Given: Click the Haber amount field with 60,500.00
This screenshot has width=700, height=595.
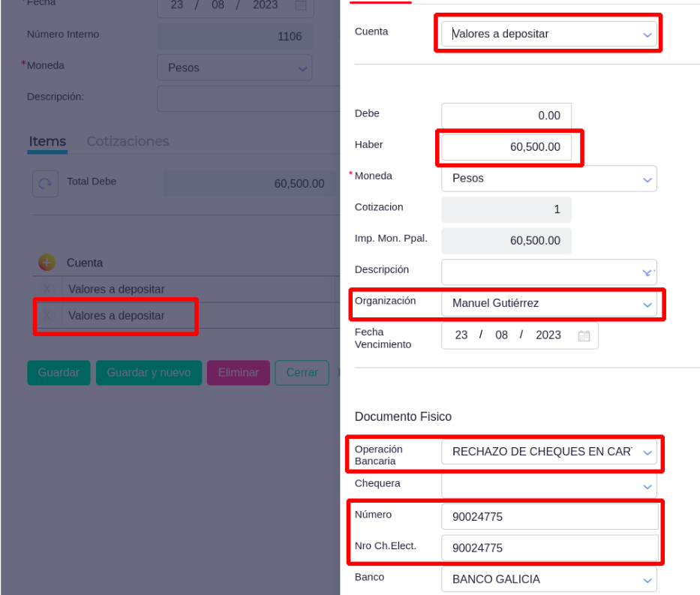Looking at the screenshot, I should [x=506, y=147].
